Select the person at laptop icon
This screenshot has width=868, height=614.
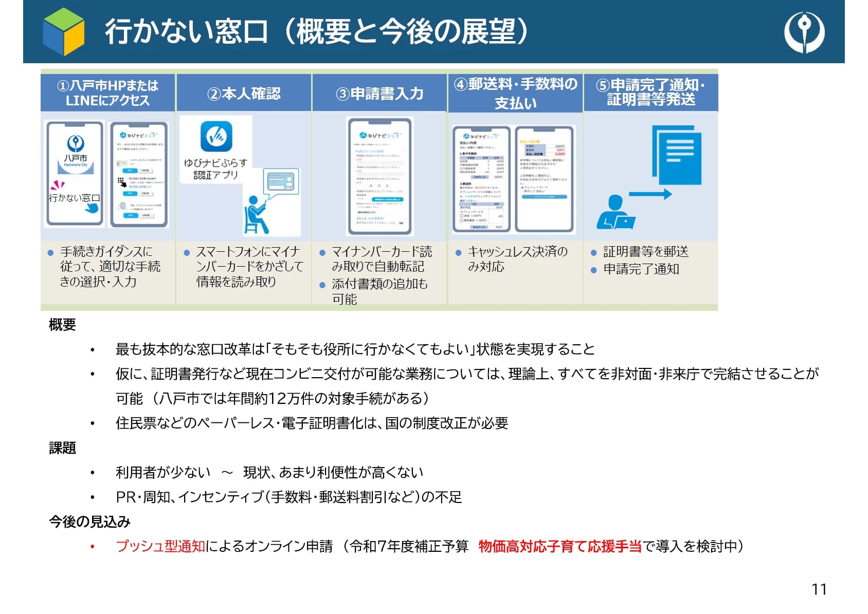coord(616,213)
